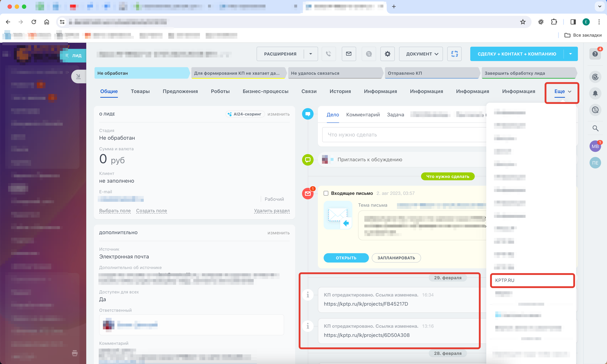This screenshot has height=364, width=607.
Task: Click the email envelope toolbar icon
Action: pyautogui.click(x=349, y=54)
